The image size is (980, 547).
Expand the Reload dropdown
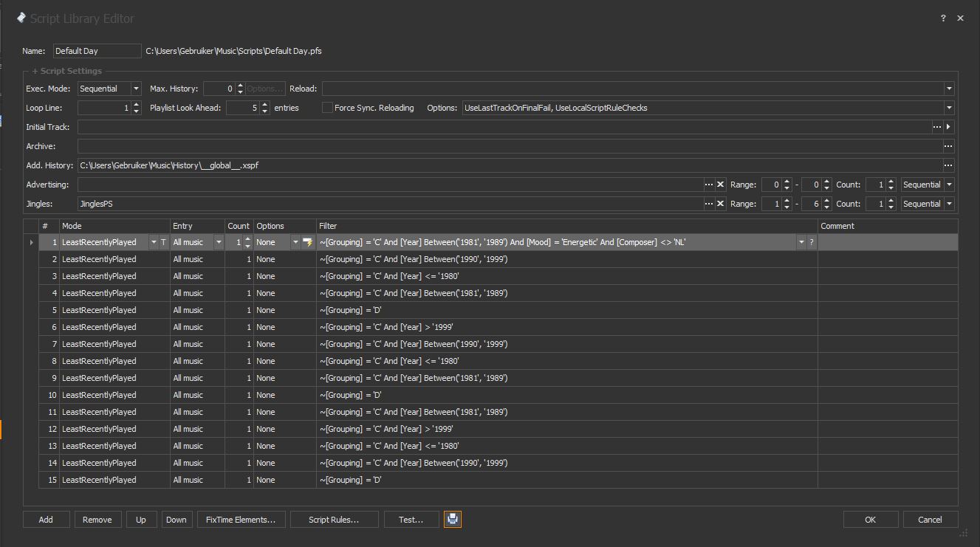[949, 89]
